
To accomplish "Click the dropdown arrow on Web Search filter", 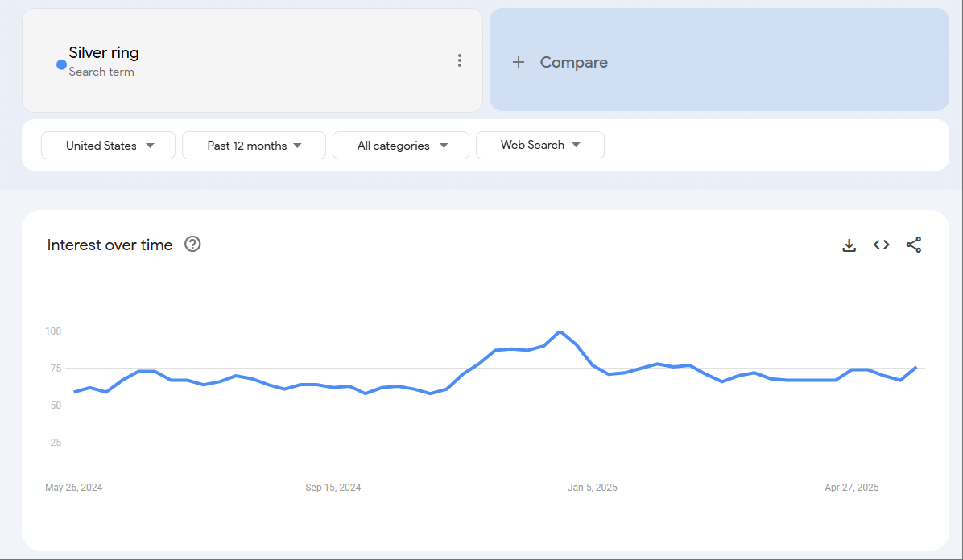I will [576, 145].
